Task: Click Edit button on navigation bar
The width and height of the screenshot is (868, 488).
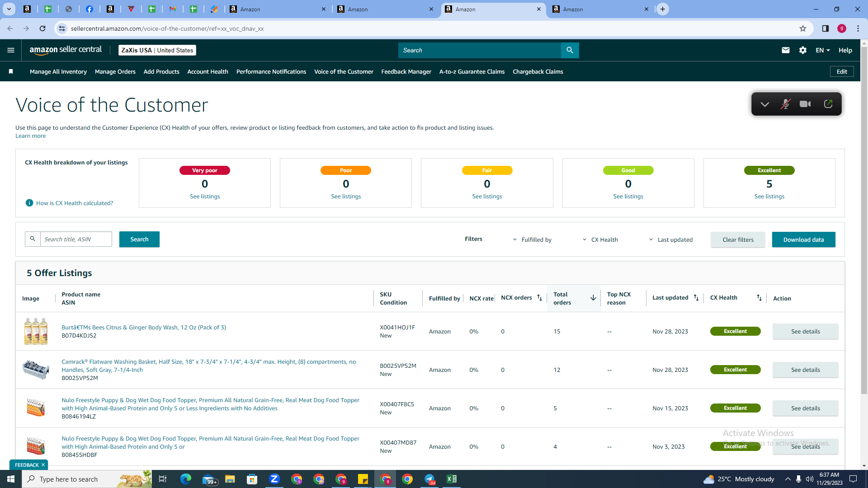Action: pos(842,71)
